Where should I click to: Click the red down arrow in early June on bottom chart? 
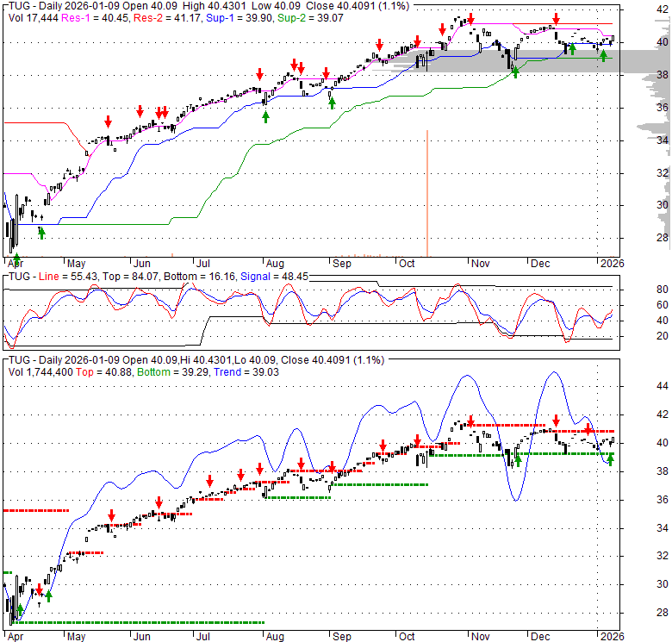(x=159, y=503)
